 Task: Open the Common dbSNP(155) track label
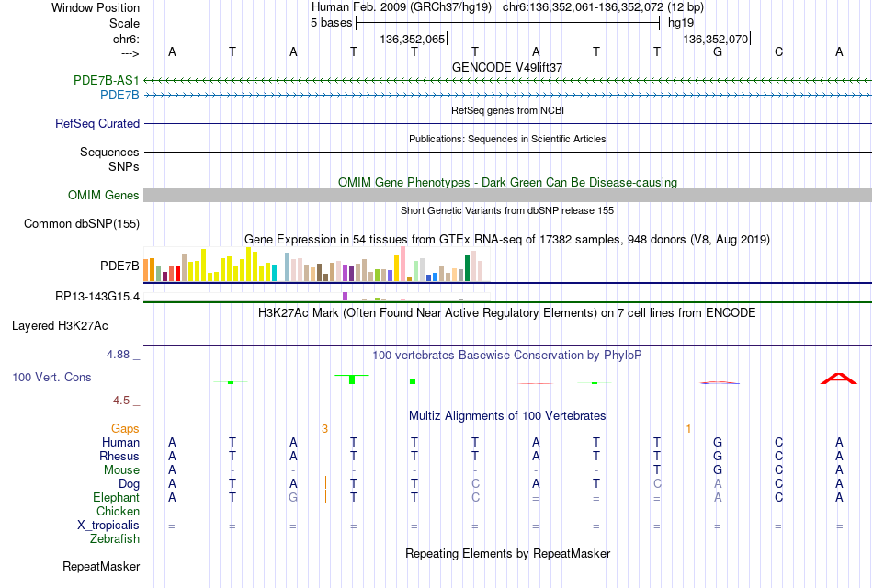82,224
